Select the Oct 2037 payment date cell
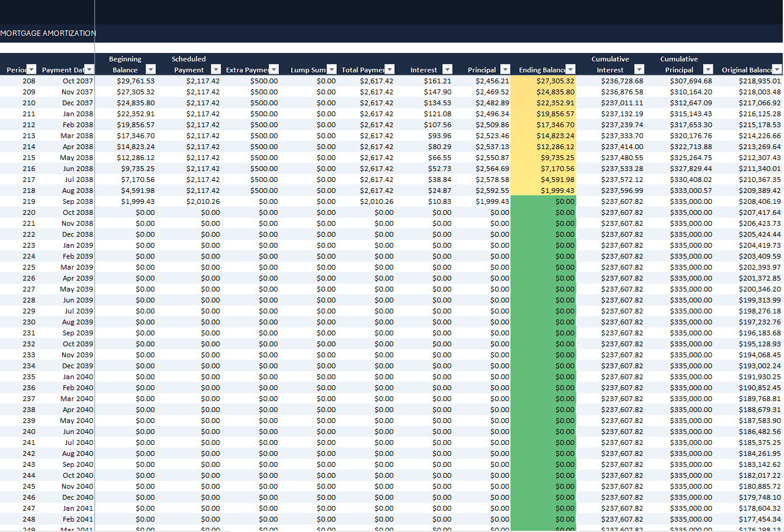 pyautogui.click(x=77, y=81)
